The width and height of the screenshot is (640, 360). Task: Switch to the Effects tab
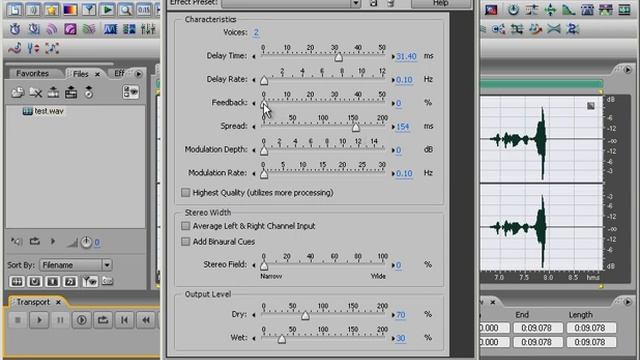point(119,73)
